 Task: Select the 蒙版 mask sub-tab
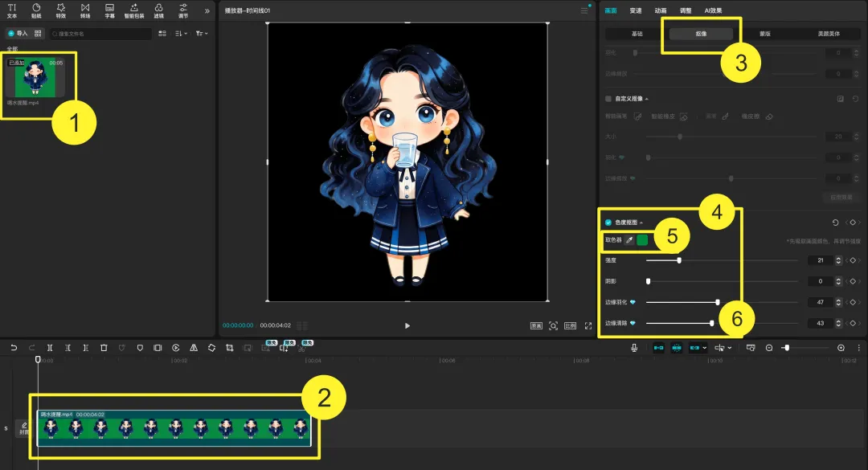coord(765,34)
